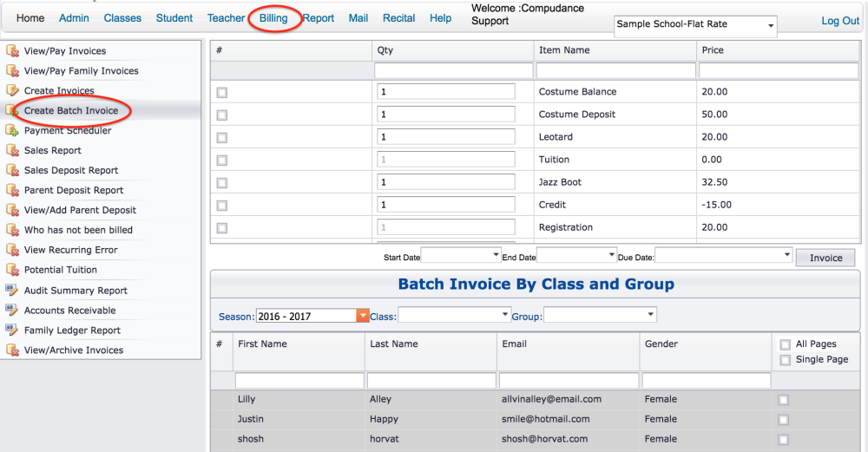This screenshot has height=452, width=868.
Task: Click the Price filter field
Action: point(779,71)
